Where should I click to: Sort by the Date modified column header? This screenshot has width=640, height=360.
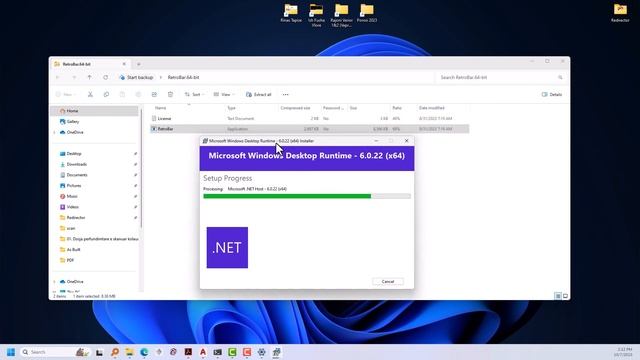coord(432,108)
